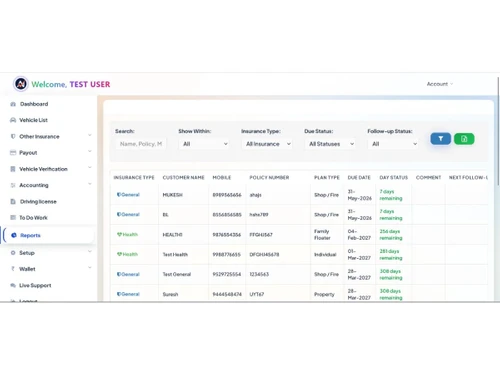The width and height of the screenshot is (500, 375).
Task: Click Health heart icon in Test Health row
Action: click(x=119, y=254)
